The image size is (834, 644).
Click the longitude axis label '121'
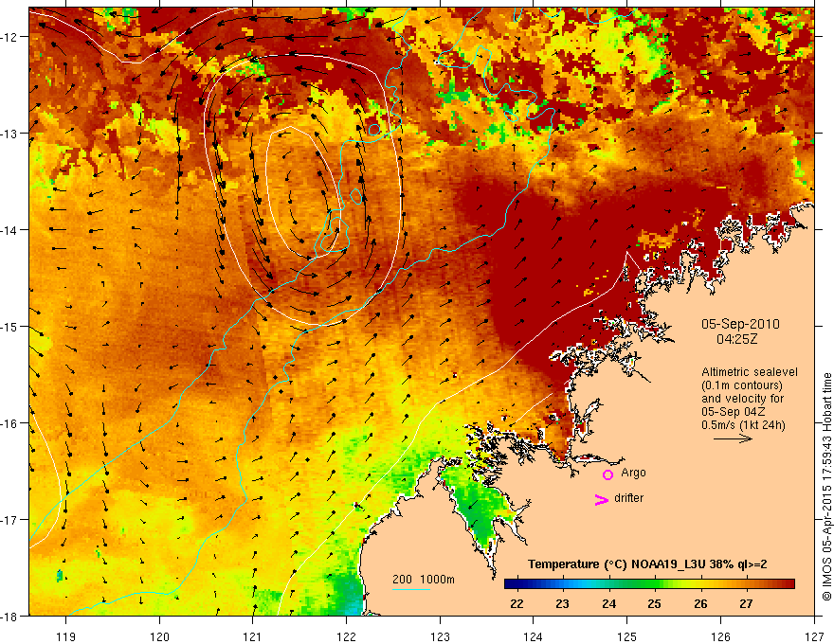253,636
